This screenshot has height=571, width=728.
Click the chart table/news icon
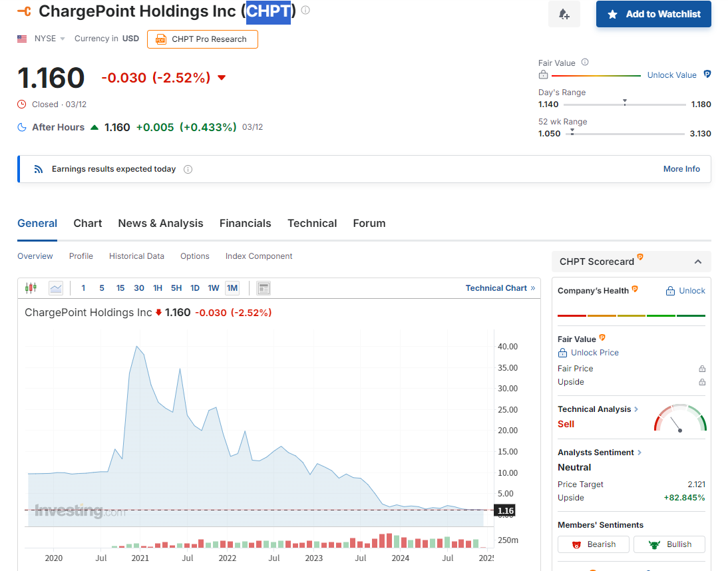pyautogui.click(x=264, y=288)
